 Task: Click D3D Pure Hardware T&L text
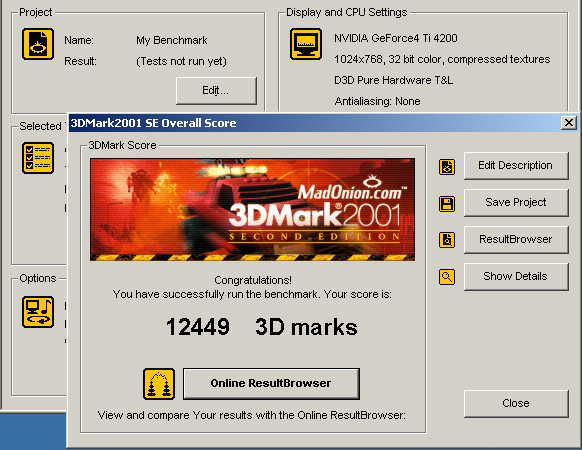(393, 81)
